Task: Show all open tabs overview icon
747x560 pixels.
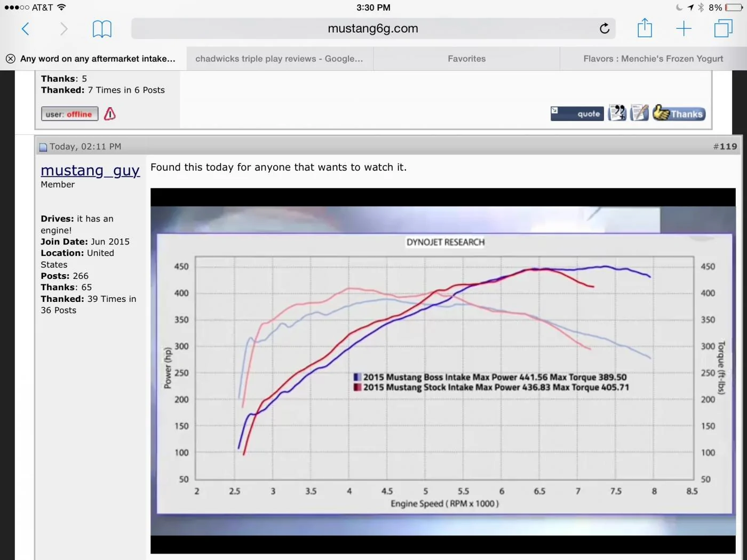Action: [723, 28]
